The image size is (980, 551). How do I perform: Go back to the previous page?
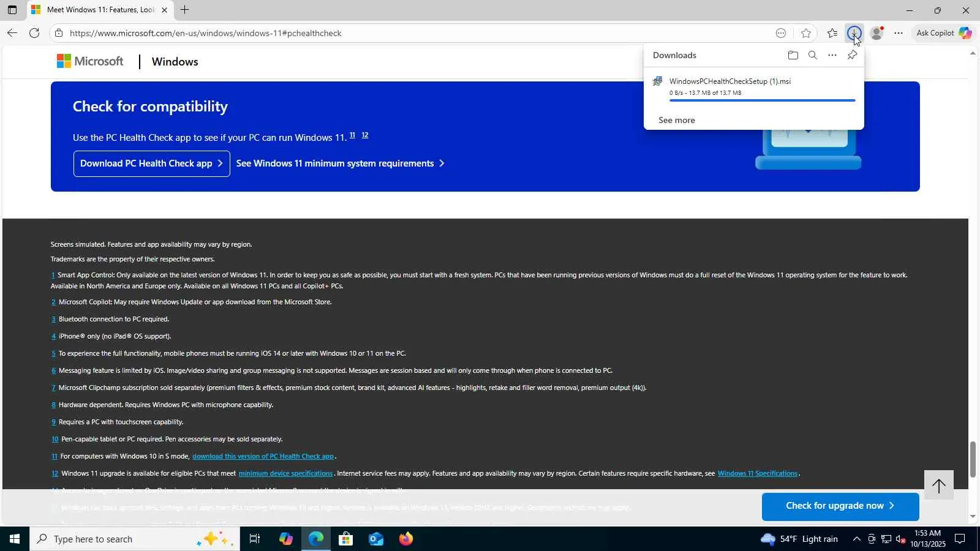(12, 33)
